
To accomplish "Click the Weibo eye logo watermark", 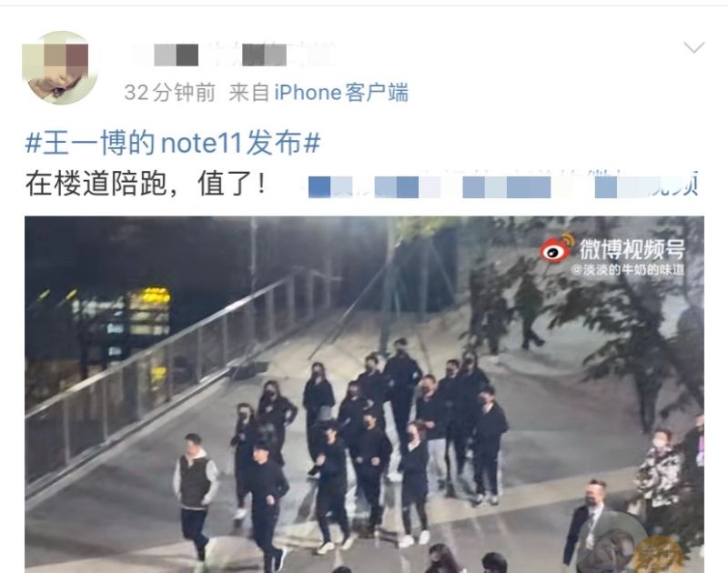I will 556,248.
